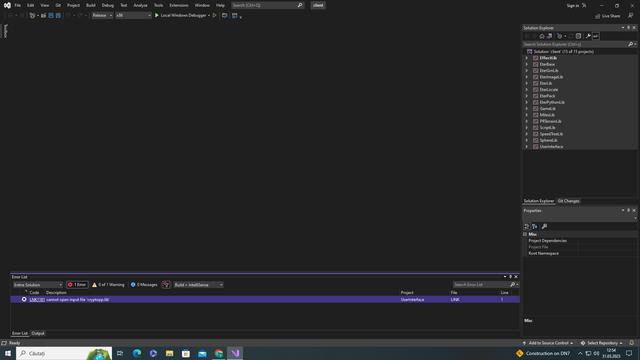Click the Search Error List input field
This screenshot has width=640, height=360.
coord(481,284)
